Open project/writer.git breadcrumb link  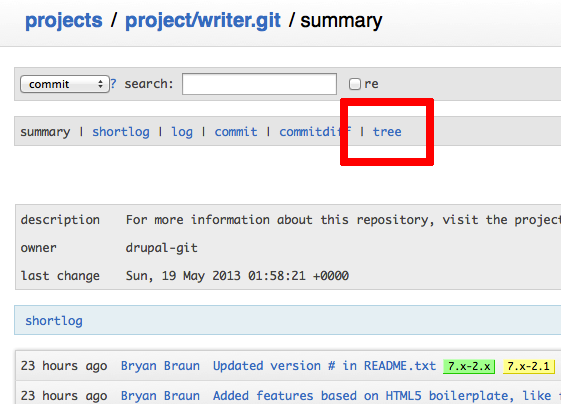click(203, 20)
